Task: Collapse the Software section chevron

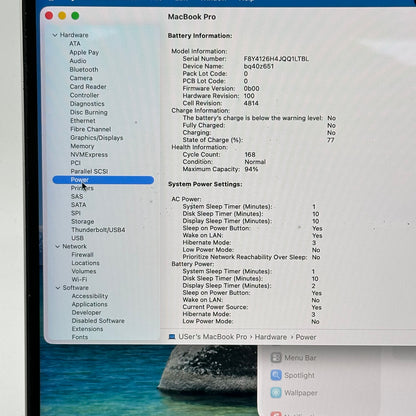Action: [58, 288]
